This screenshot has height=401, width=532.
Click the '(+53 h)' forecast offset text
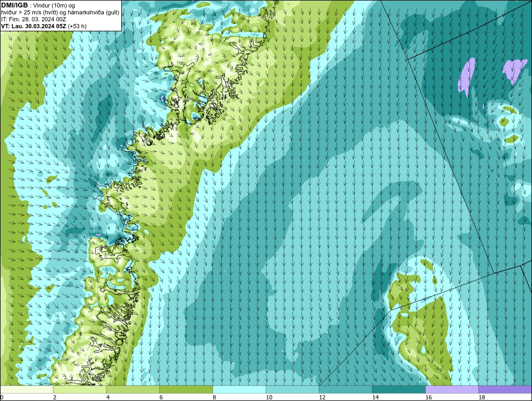click(x=77, y=26)
